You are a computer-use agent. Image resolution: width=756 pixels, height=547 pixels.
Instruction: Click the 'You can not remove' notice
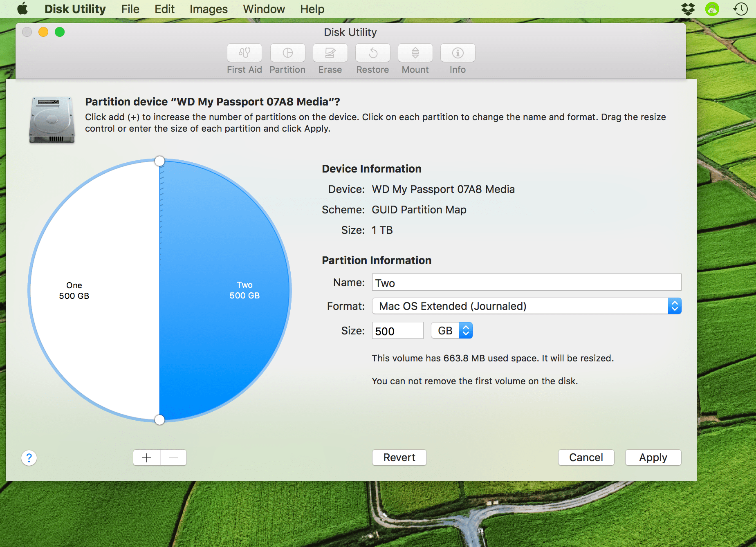[x=475, y=381]
